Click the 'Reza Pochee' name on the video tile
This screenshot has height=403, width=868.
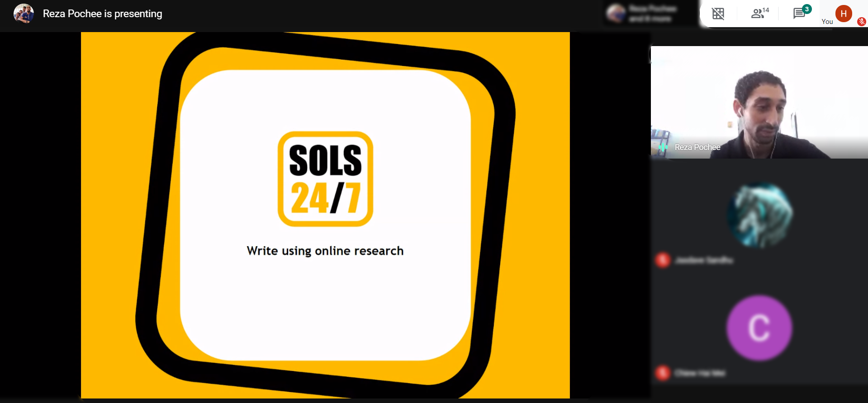(x=697, y=147)
